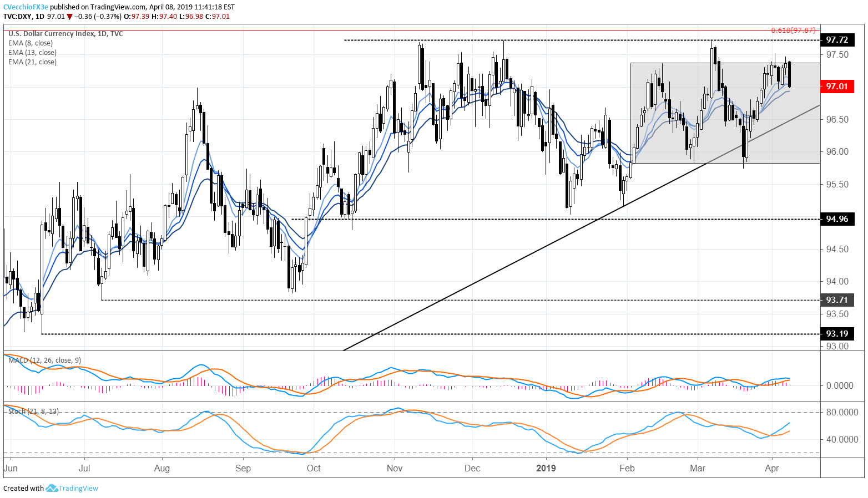The image size is (868, 498).
Task: Select the 93.19 price level label
Action: [x=837, y=333]
